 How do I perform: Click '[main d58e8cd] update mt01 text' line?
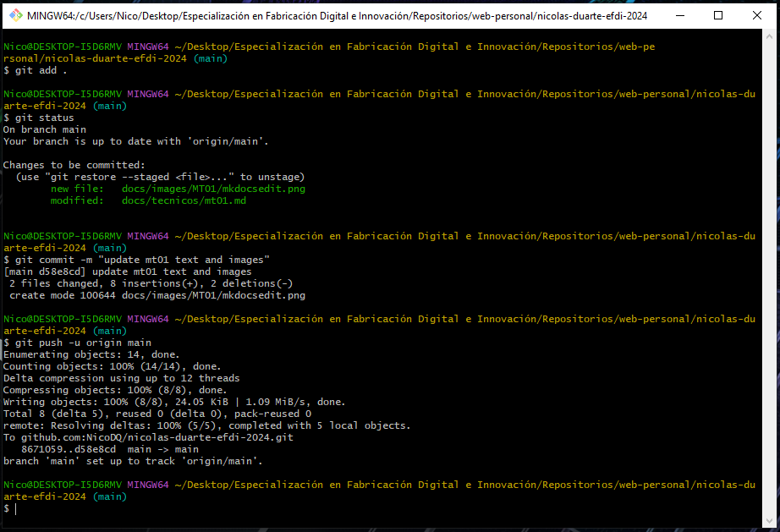128,272
